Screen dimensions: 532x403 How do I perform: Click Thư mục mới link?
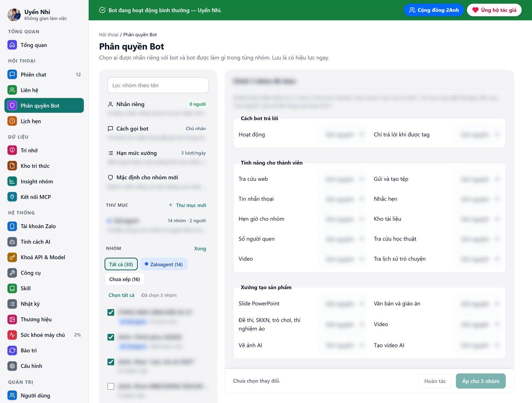188,205
